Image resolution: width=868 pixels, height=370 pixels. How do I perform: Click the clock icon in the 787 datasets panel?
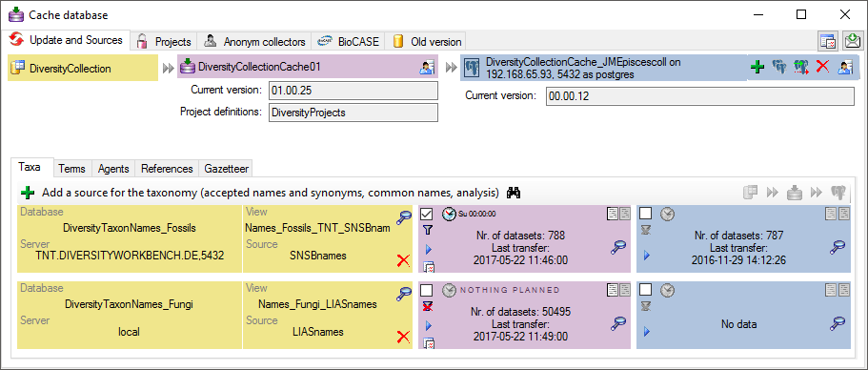point(667,214)
